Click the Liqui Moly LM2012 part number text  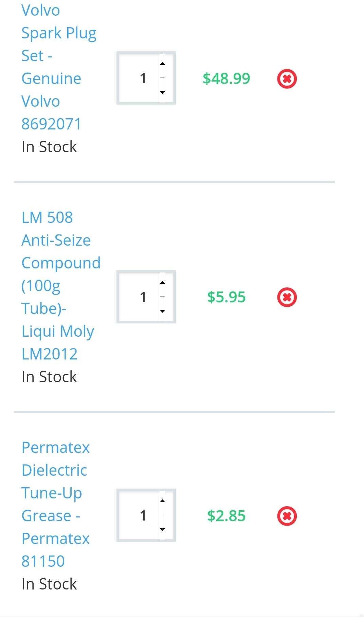50,354
